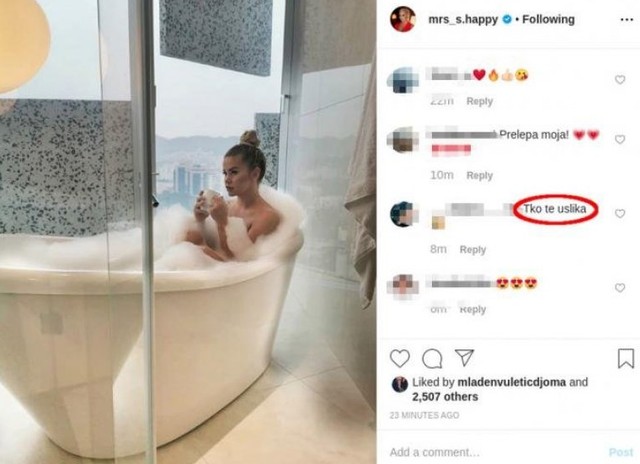Screen dimensions: 640x464
Task: Focus the Add a comment field
Action: pyautogui.click(x=494, y=452)
